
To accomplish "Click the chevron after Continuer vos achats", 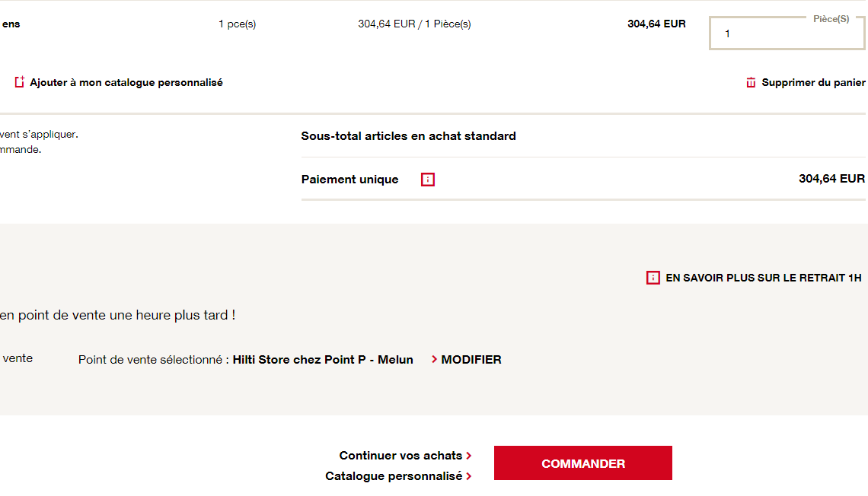I will 469,456.
